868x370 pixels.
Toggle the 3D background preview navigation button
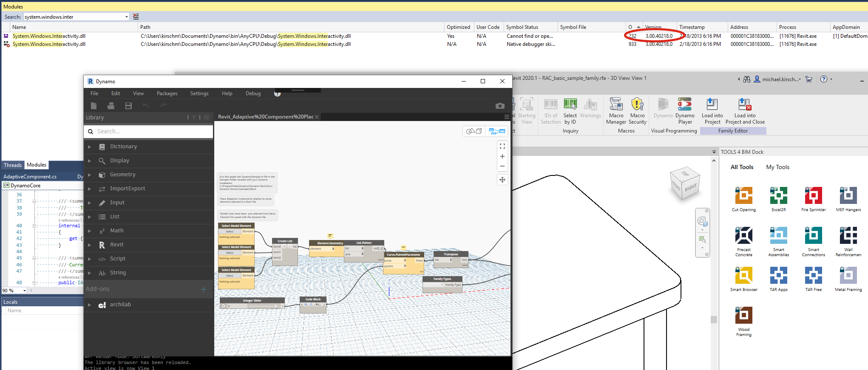pos(474,131)
